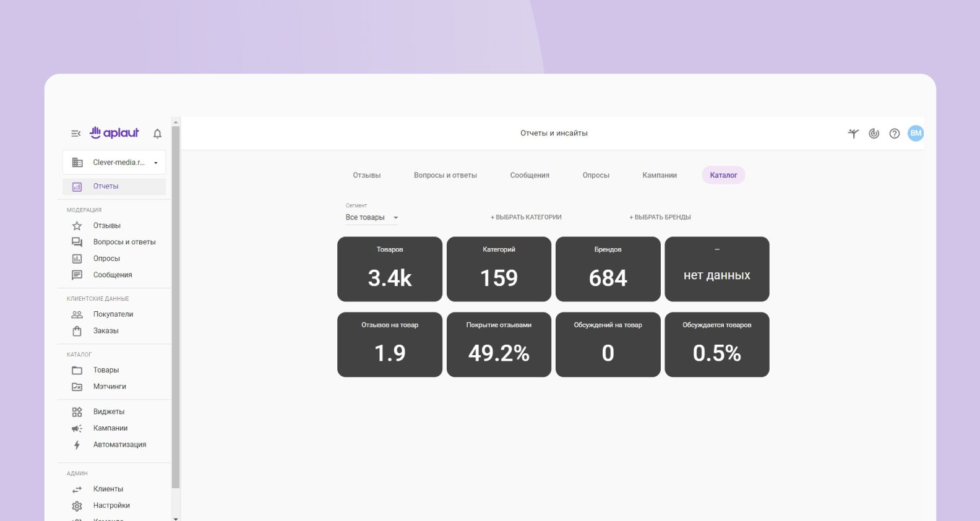Click Выбрать категории button
This screenshot has width=980, height=521.
coord(526,217)
